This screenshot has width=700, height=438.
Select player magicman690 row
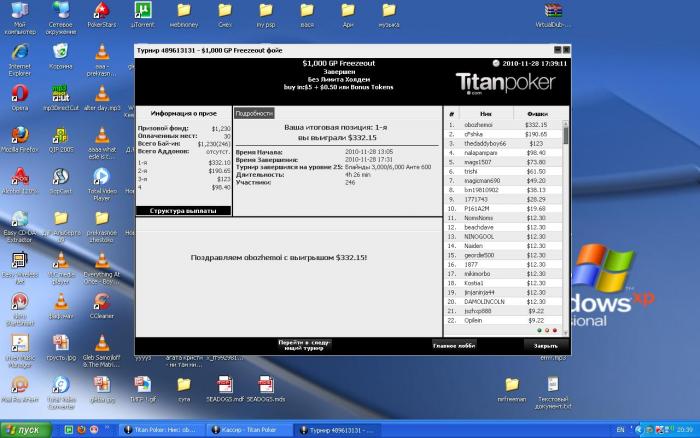(503, 180)
